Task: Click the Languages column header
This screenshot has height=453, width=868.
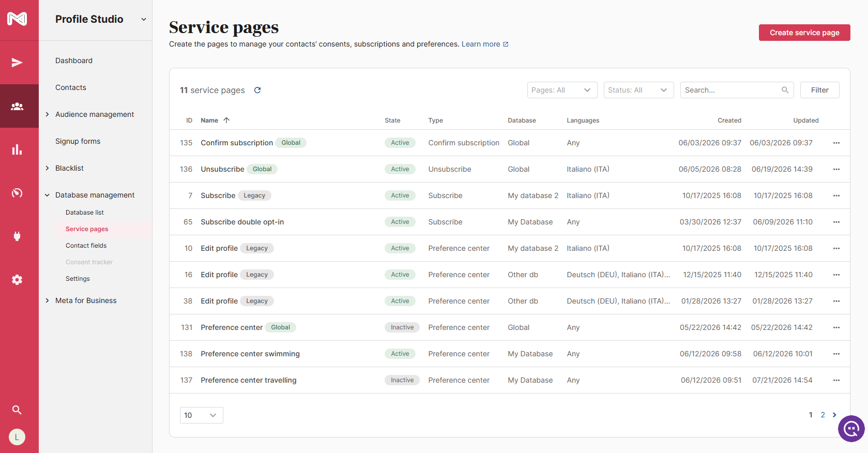Action: pos(583,120)
